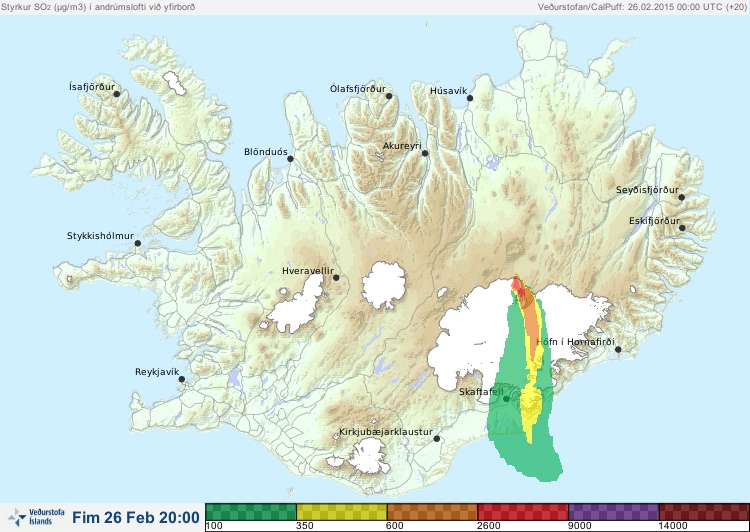Click the 'Blönduós' label text
Image resolution: width=750 pixels, height=532 pixels.
tap(266, 152)
